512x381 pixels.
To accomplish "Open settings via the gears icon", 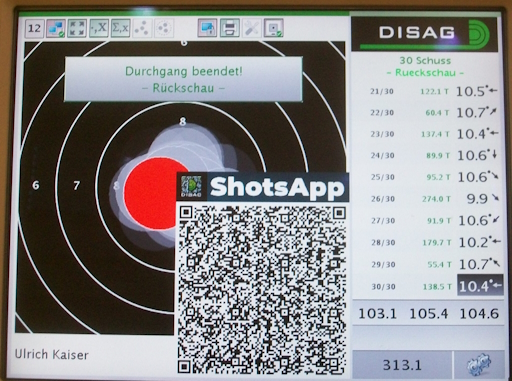I will (479, 365).
